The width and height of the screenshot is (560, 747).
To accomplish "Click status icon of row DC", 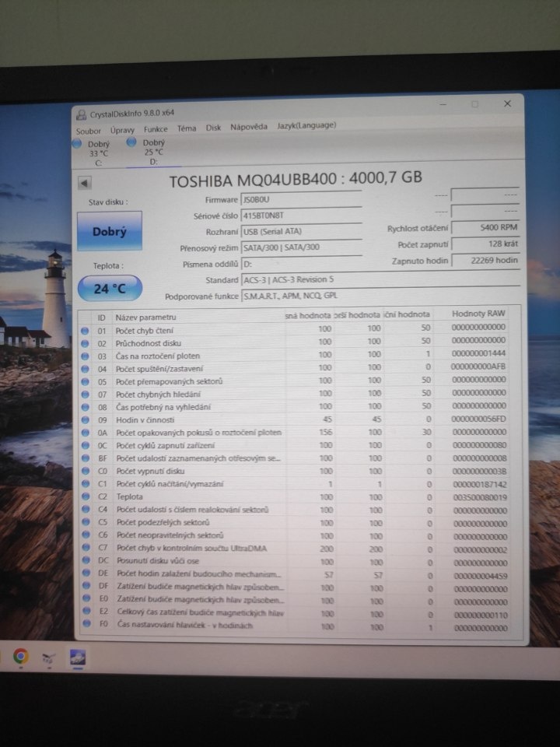I will coord(86,561).
